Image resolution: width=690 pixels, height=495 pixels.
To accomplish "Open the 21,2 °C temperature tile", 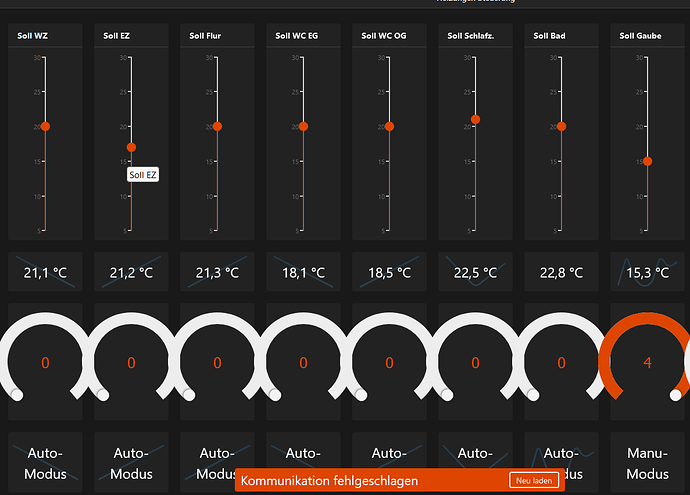I will (x=131, y=272).
